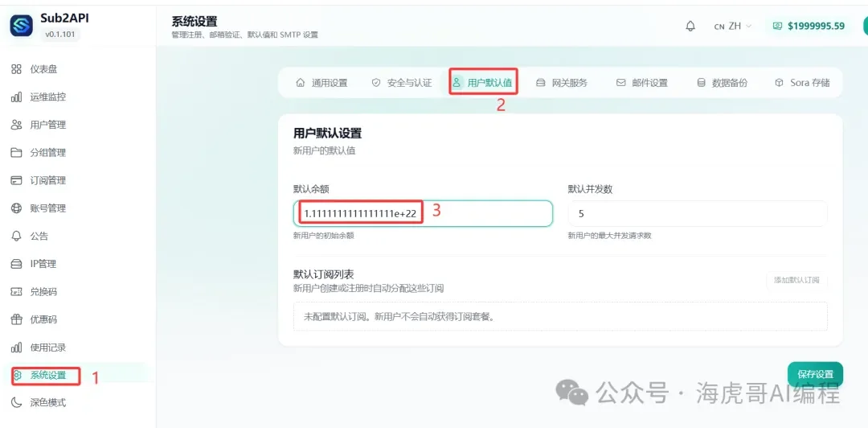Click the 新用户的初始余额 hint text
This screenshot has height=428, width=868.
tap(323, 236)
